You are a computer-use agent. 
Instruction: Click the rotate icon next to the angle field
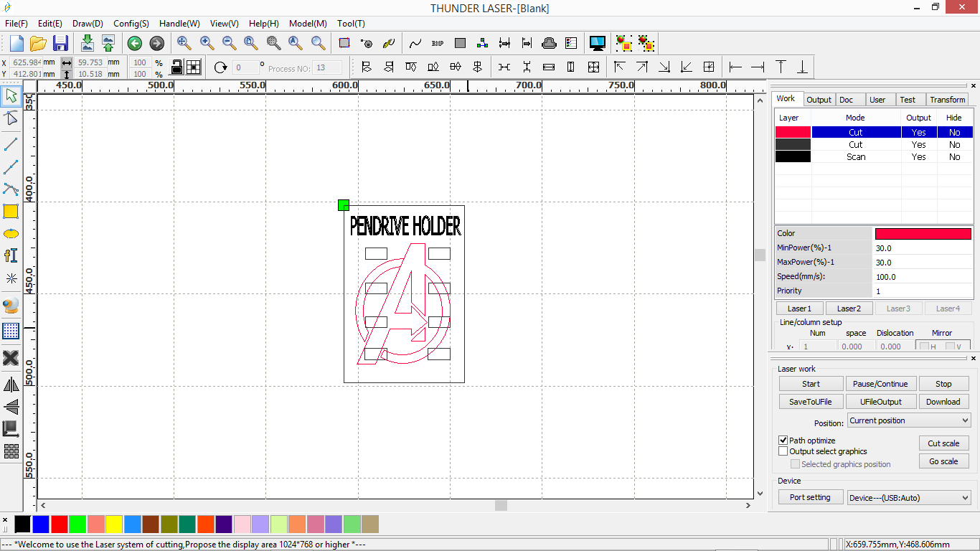click(221, 67)
